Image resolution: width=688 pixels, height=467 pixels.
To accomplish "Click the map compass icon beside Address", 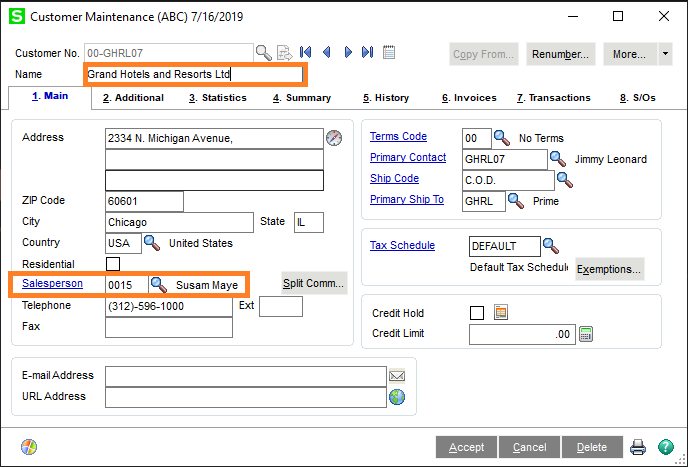I will [334, 138].
